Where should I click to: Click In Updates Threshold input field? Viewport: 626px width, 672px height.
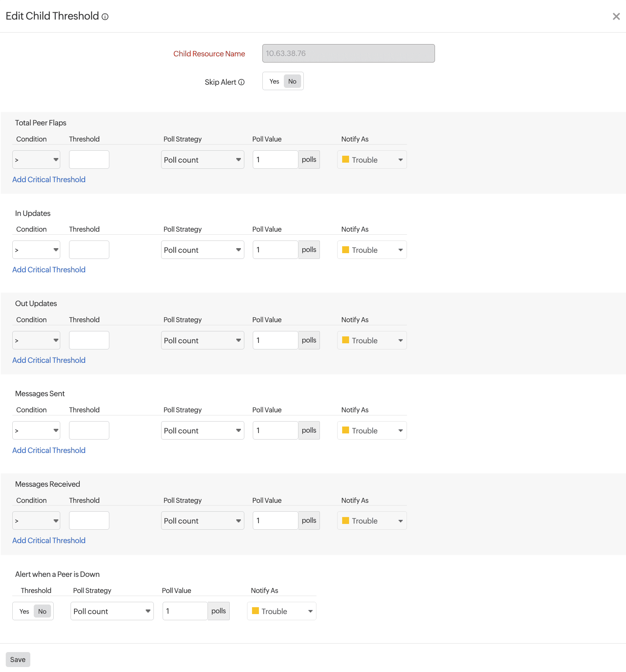(89, 250)
